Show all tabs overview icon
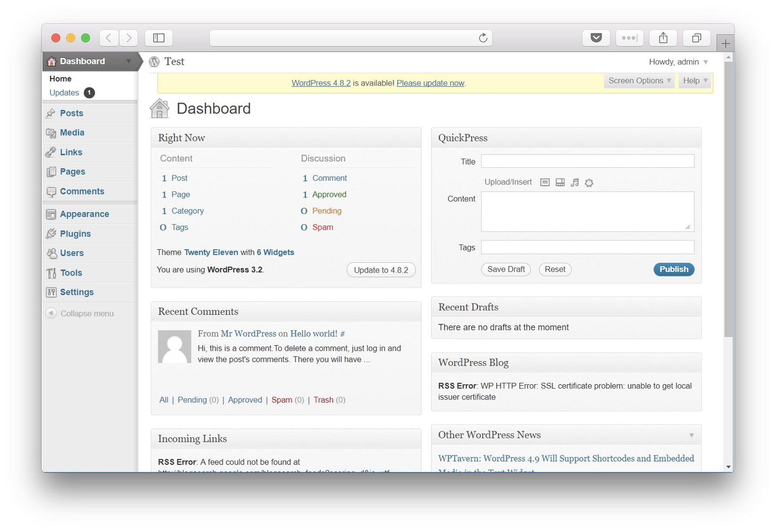The height and width of the screenshot is (532, 776). pyautogui.click(x=696, y=38)
